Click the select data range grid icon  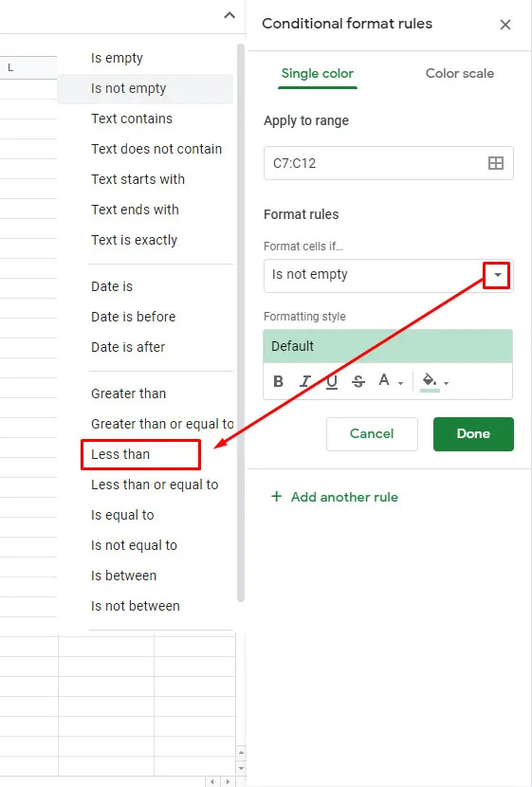tap(496, 163)
